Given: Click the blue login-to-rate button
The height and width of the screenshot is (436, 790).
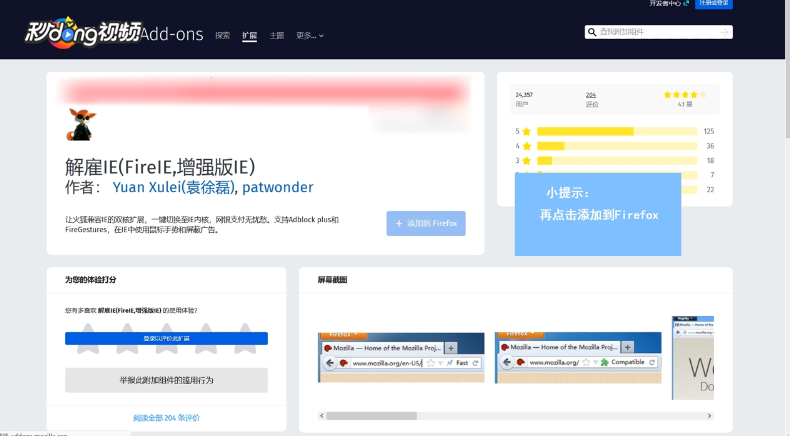Looking at the screenshot, I should click(166, 338).
